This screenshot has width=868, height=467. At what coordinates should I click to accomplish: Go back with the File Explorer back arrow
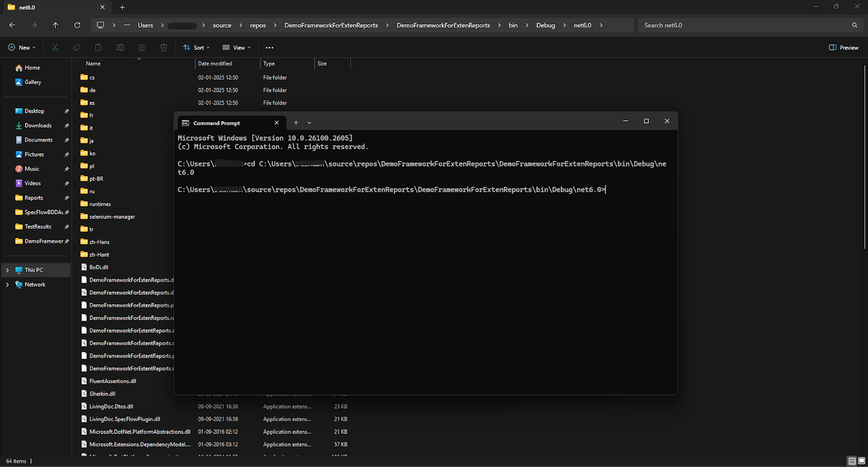pyautogui.click(x=12, y=25)
